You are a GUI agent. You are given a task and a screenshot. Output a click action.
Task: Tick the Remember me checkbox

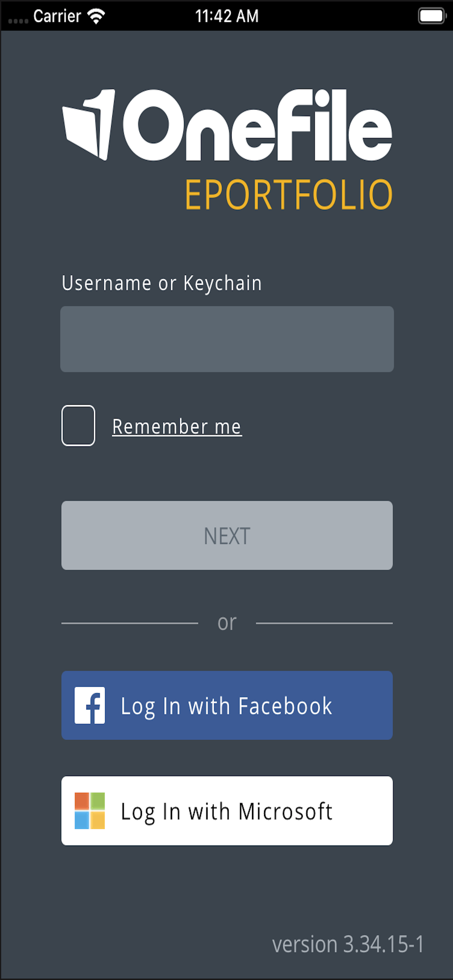(x=78, y=425)
